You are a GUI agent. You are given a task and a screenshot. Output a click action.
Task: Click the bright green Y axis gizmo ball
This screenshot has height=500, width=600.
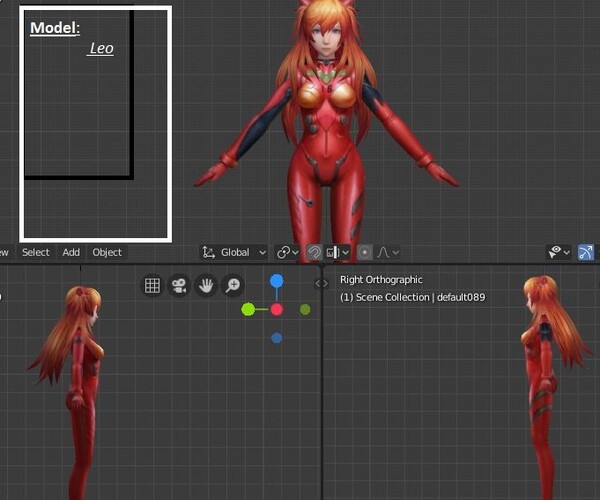pos(248,309)
